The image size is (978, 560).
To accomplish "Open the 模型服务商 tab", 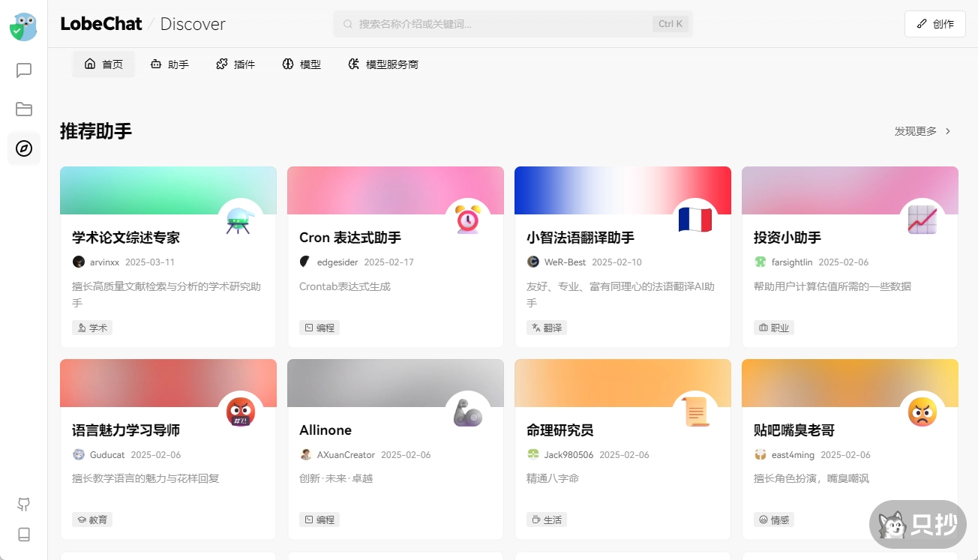I will pyautogui.click(x=382, y=64).
